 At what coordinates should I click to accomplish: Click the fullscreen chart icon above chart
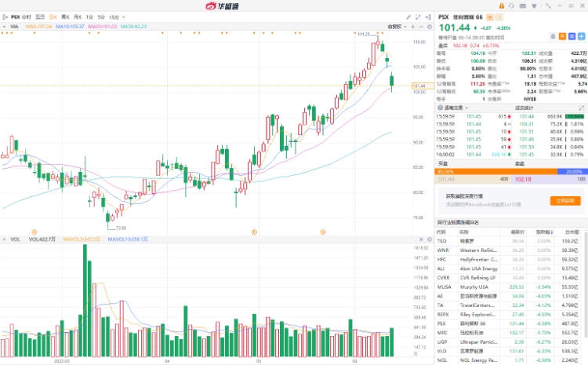(418, 17)
